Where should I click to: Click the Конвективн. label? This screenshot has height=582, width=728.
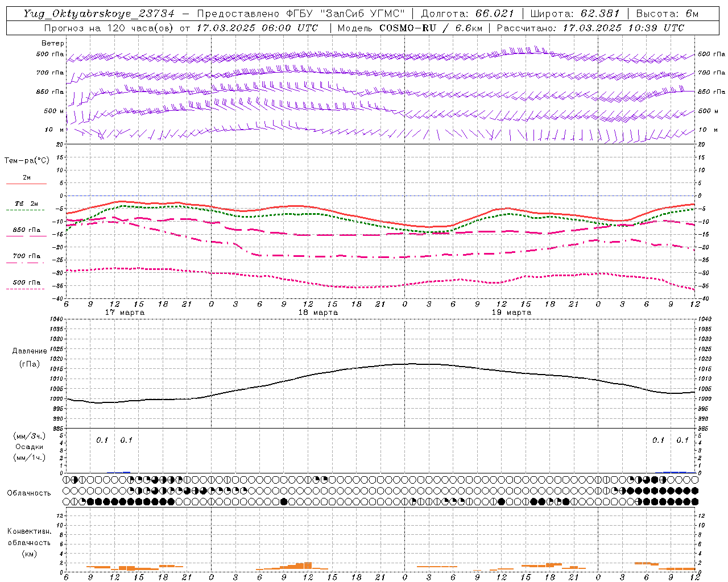29,531
